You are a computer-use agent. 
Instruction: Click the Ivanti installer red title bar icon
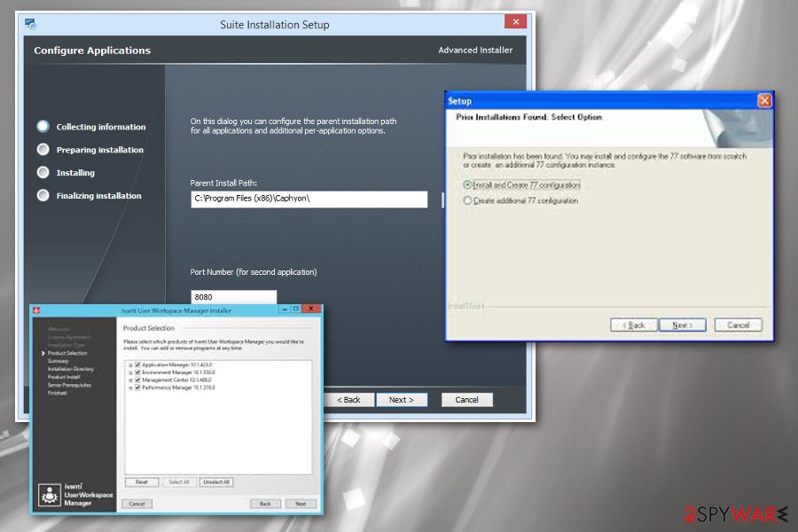36,310
